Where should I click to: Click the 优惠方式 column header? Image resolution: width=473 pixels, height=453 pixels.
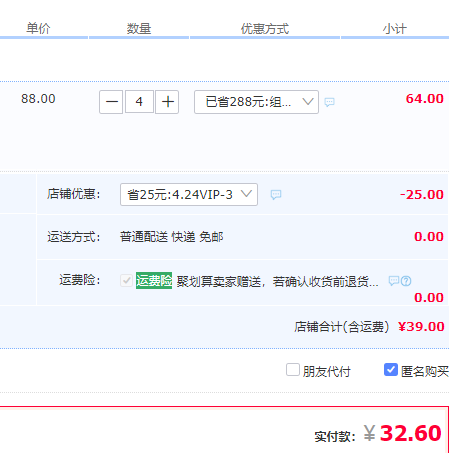pyautogui.click(x=265, y=29)
